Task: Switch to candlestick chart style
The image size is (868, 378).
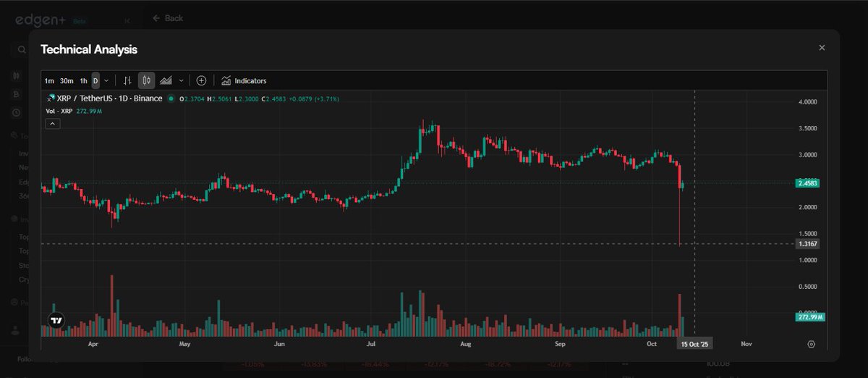Action: pyautogui.click(x=145, y=80)
